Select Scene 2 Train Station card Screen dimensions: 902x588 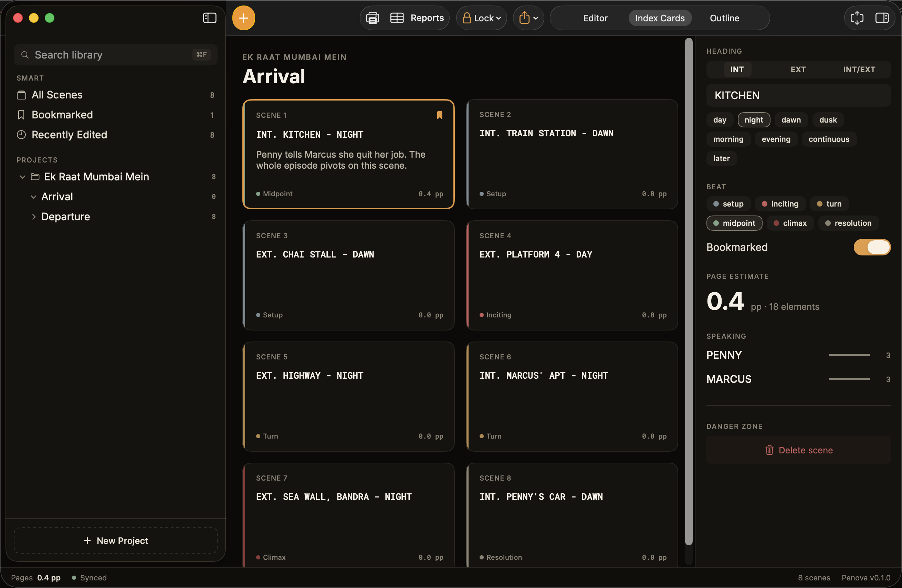[x=571, y=154]
